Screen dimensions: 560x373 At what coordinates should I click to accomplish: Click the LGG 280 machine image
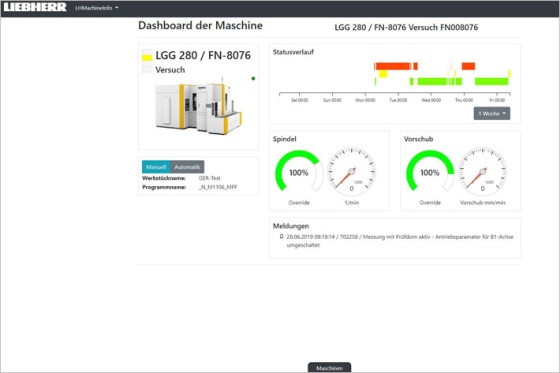point(198,105)
